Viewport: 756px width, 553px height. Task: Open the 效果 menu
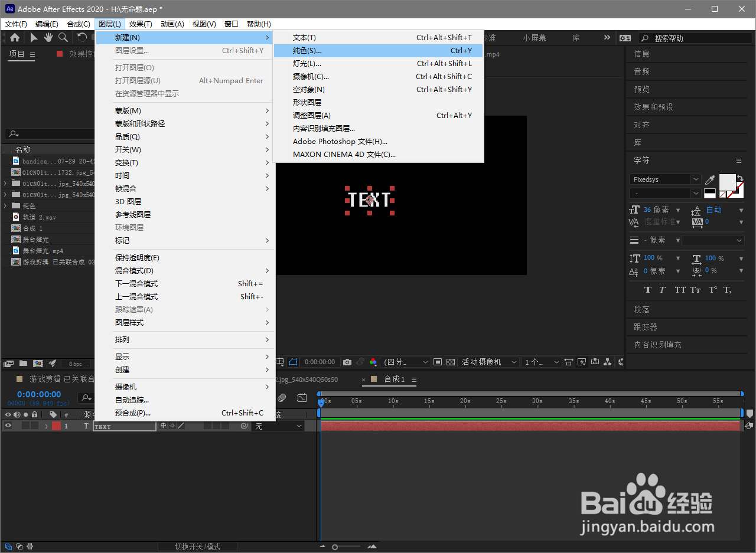(x=140, y=24)
